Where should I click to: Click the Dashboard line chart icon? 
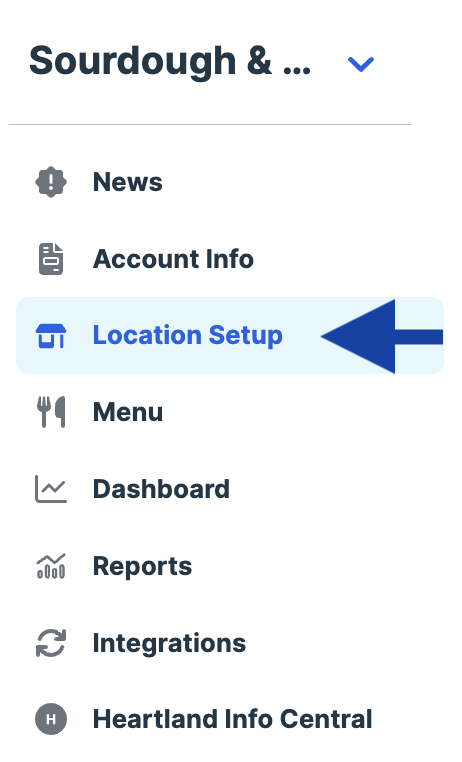point(51,489)
